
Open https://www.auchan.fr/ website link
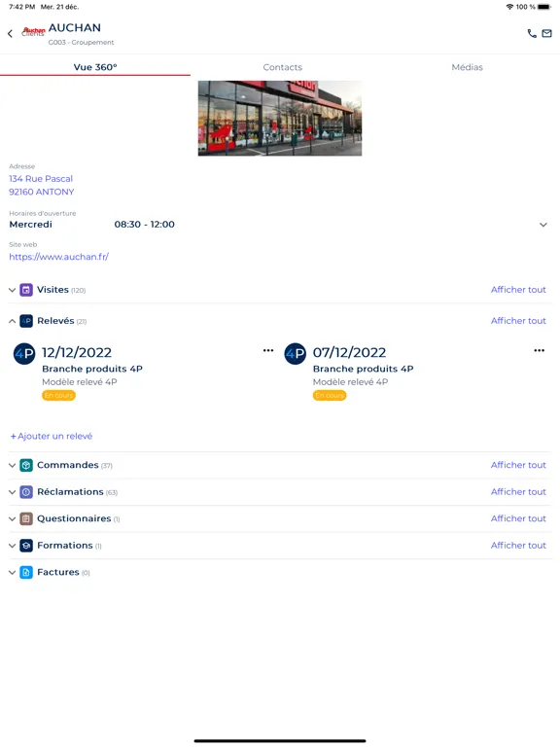coord(58,257)
